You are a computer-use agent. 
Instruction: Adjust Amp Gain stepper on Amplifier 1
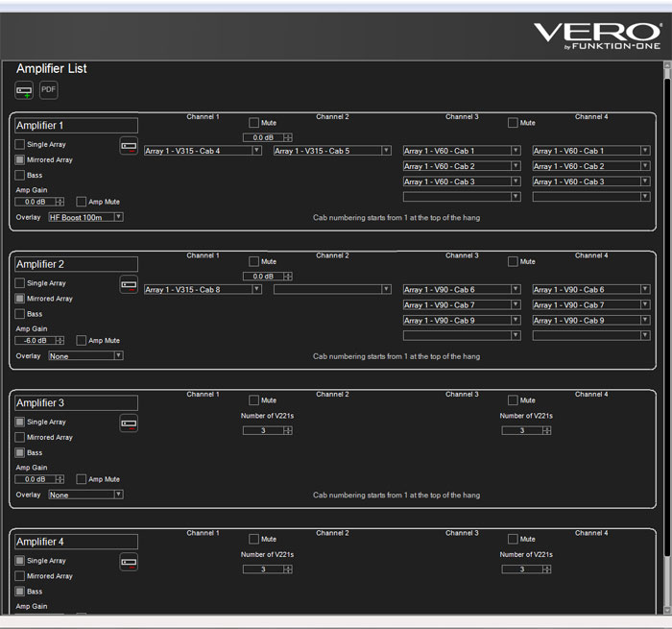point(60,202)
